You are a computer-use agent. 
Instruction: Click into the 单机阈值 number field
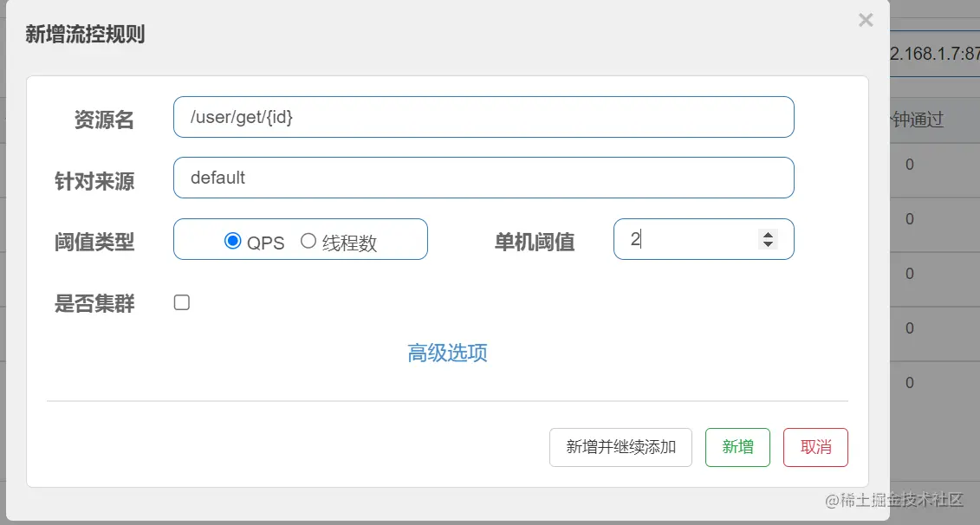[704, 239]
